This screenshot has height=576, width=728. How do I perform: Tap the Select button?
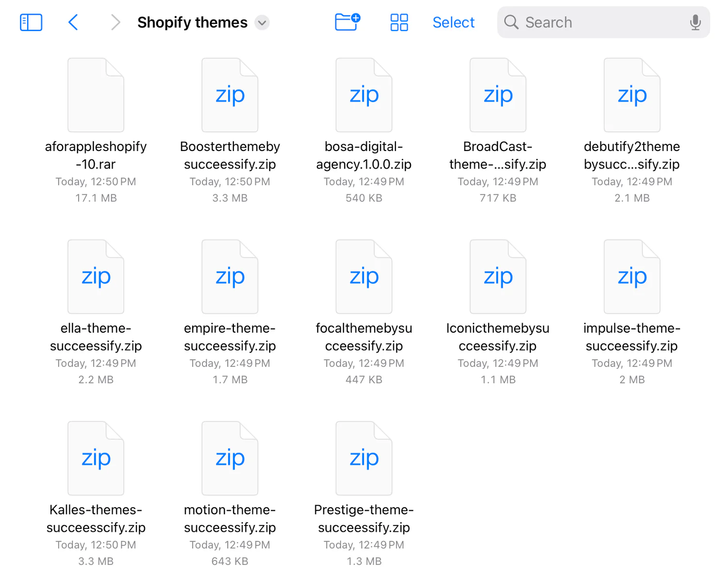pyautogui.click(x=453, y=22)
